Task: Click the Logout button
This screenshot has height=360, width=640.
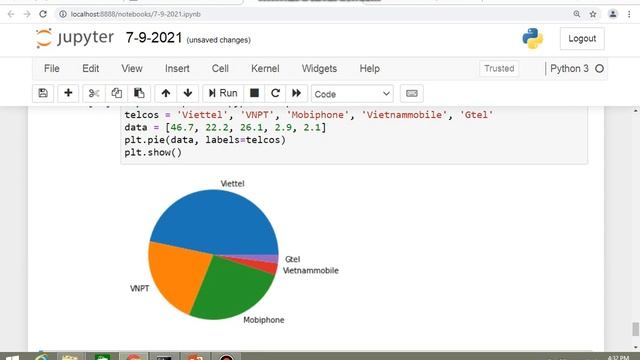Action: [582, 39]
